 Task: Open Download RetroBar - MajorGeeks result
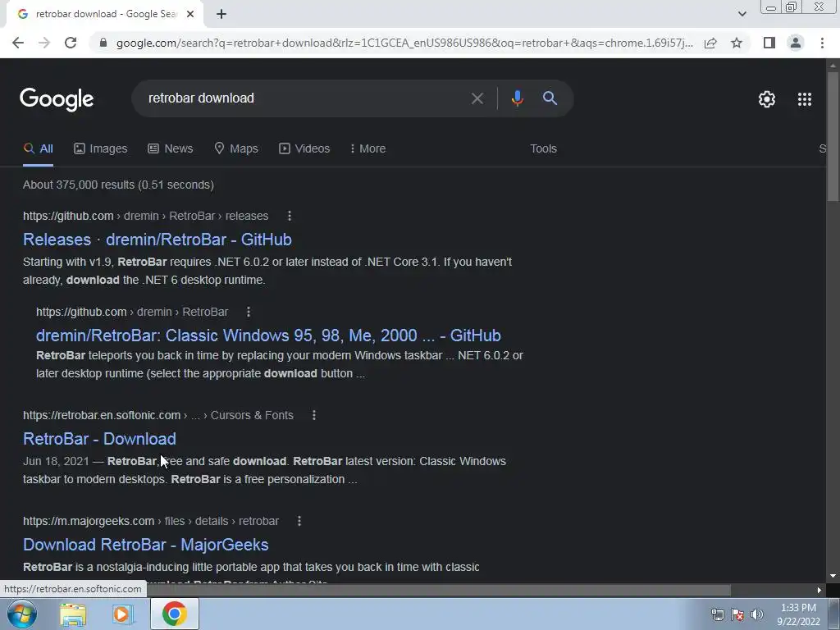pos(146,545)
